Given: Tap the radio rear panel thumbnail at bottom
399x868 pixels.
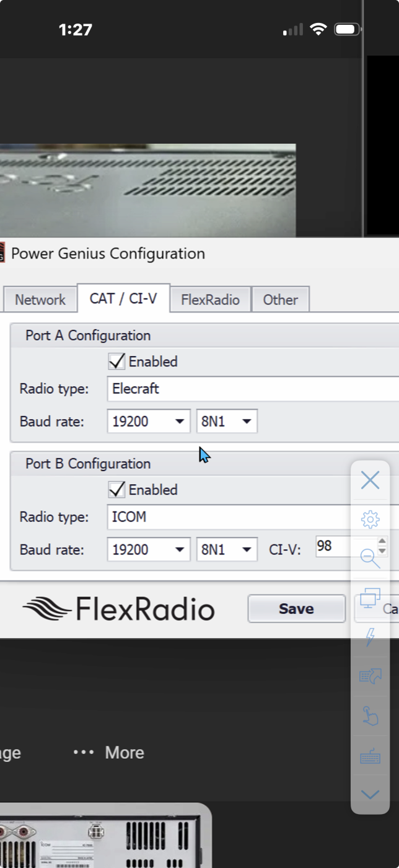Looking at the screenshot, I should coord(105,836).
